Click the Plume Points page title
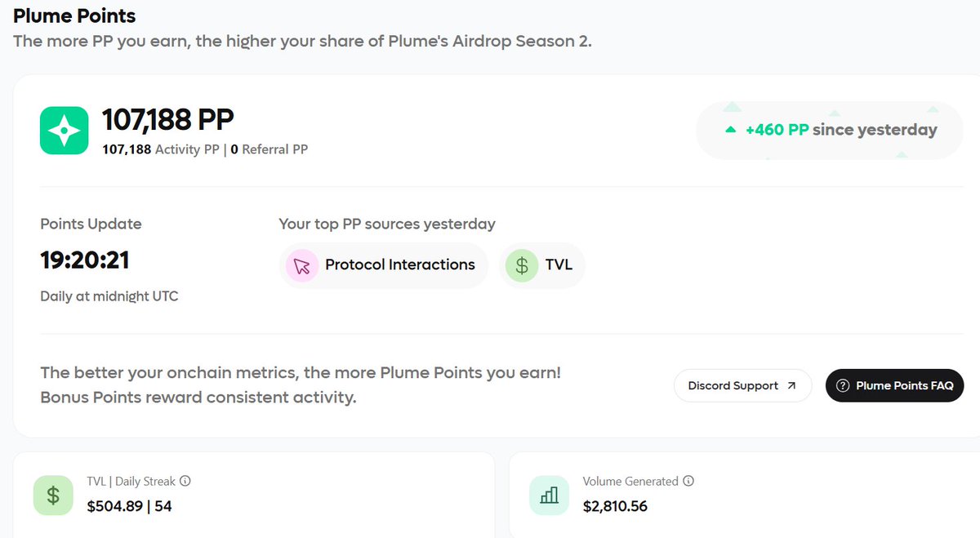The image size is (980, 538). click(74, 16)
